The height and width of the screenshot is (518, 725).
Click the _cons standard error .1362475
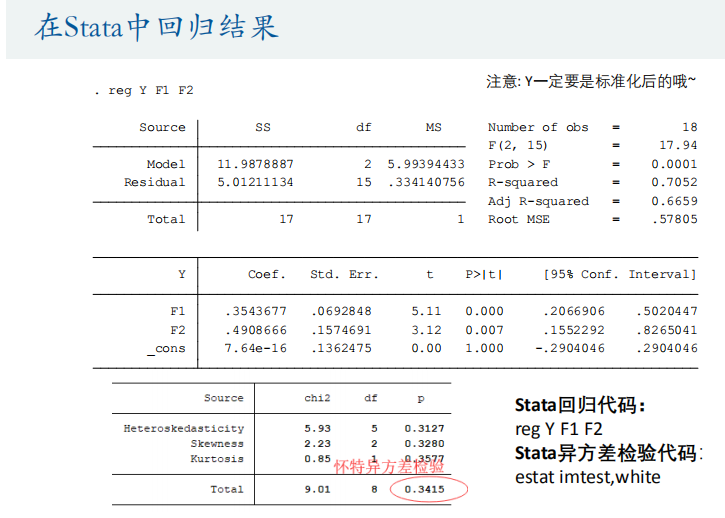341,348
